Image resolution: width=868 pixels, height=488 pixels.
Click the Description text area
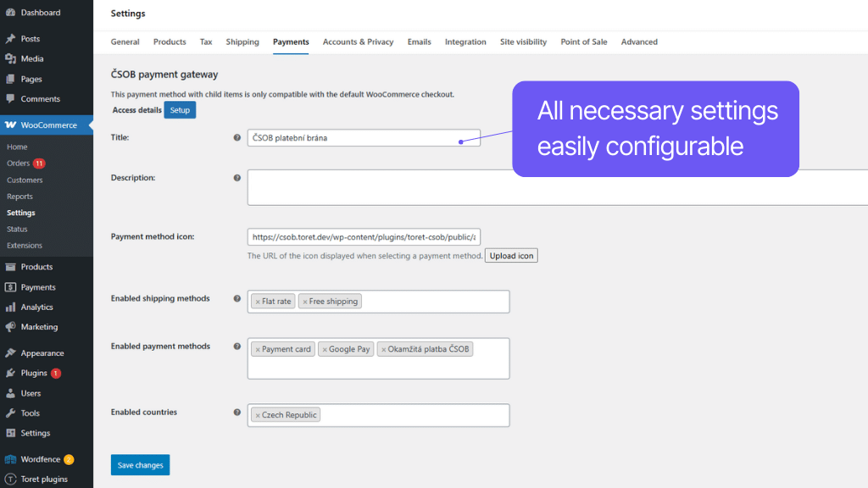[558, 187]
